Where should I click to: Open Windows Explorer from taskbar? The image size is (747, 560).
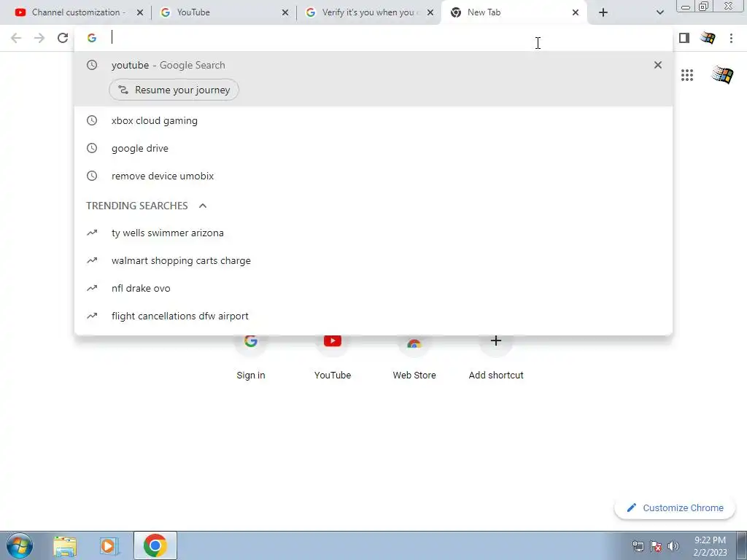(65, 545)
